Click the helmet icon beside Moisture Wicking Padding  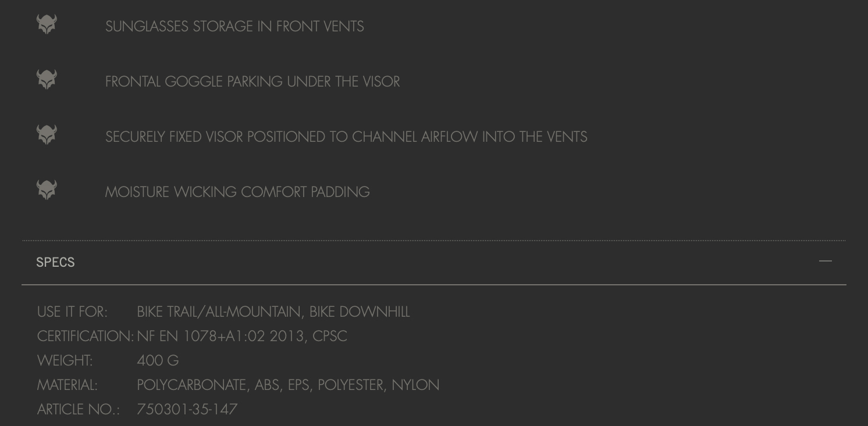pos(47,190)
